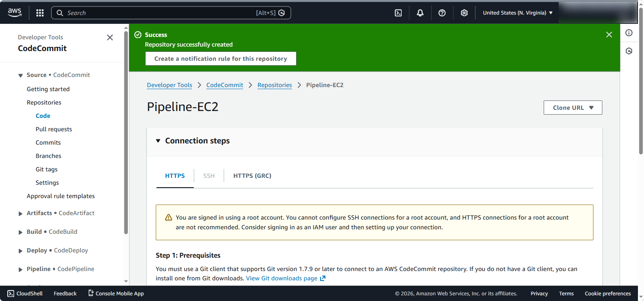
Task: Follow the CodeCommit breadcrumb link
Action: coord(225,85)
